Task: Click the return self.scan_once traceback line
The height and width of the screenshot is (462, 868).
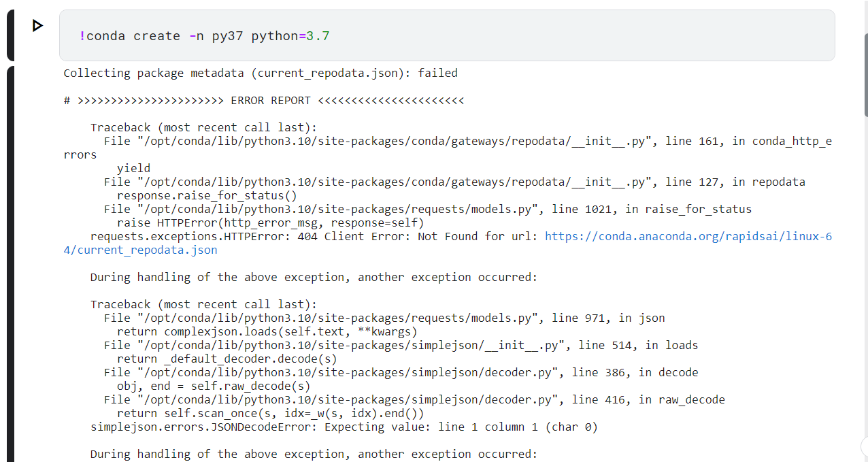Action: pyautogui.click(x=271, y=413)
